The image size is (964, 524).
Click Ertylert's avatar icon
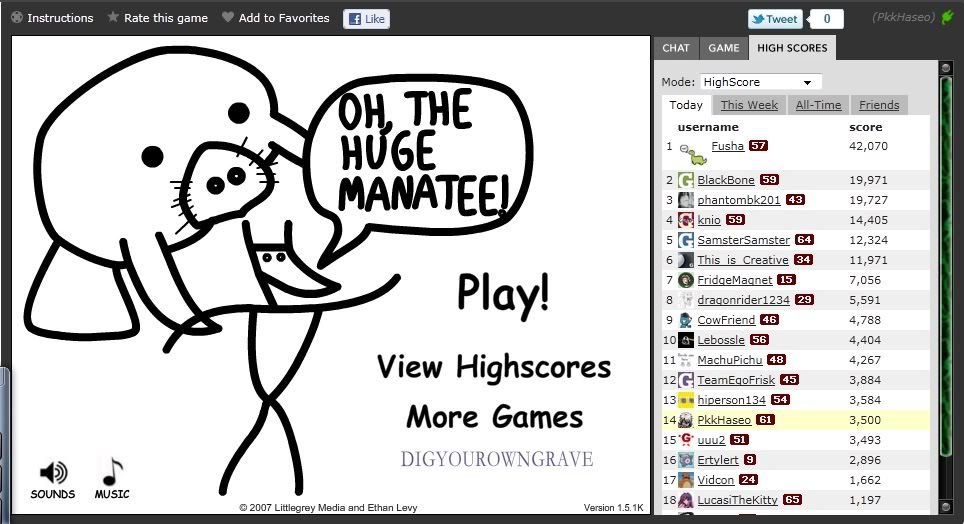tap(685, 460)
